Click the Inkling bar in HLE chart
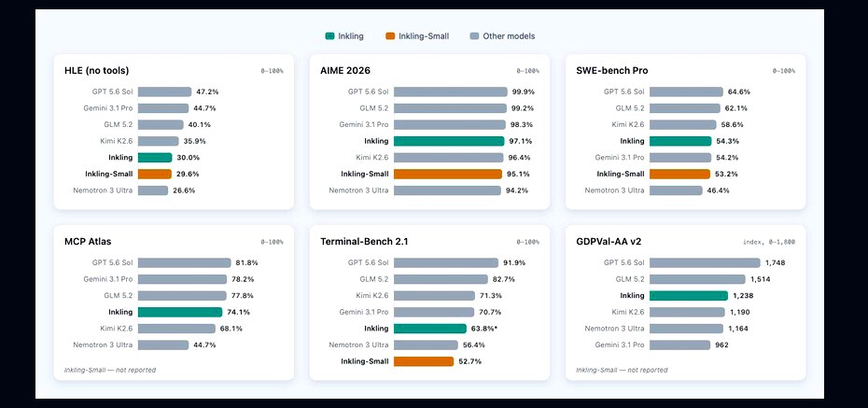This screenshot has height=408, width=868. tap(155, 158)
